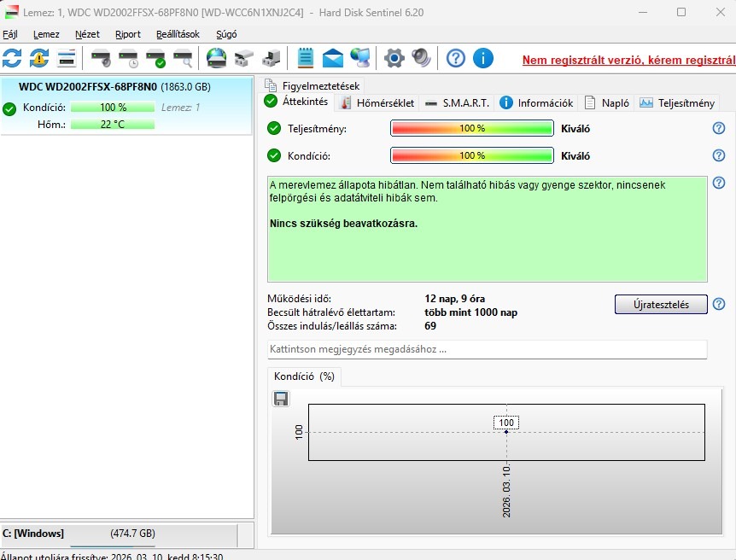Viewport: 736px width, 560px height.
Task: Click the computer with drives toolbar icon
Action: pyautogui.click(x=272, y=59)
